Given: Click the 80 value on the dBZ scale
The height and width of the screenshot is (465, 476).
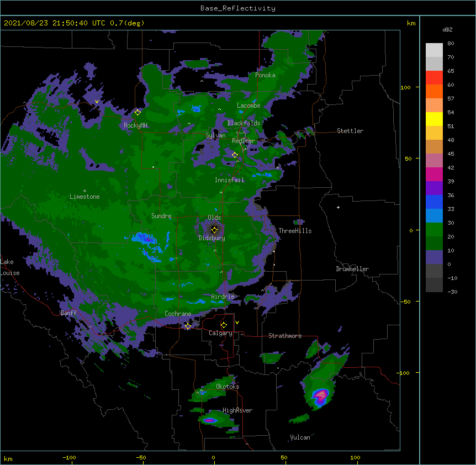Looking at the screenshot, I should (x=451, y=44).
